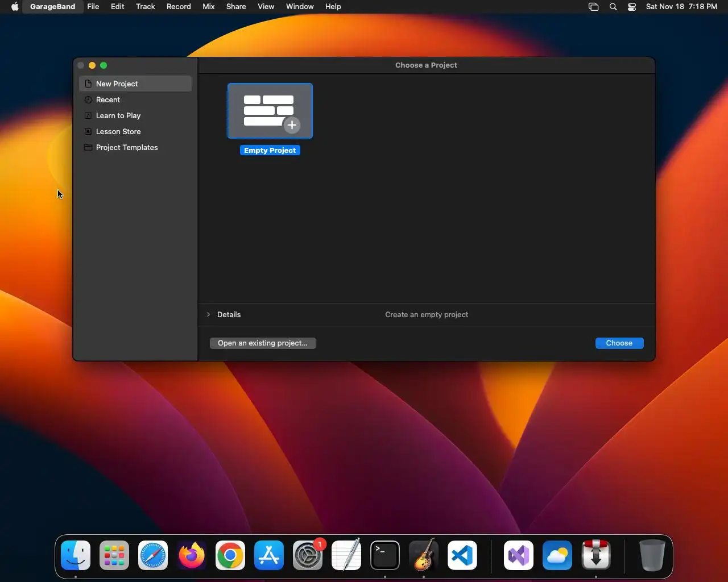Click Open an existing project button
This screenshot has width=728, height=582.
click(263, 343)
